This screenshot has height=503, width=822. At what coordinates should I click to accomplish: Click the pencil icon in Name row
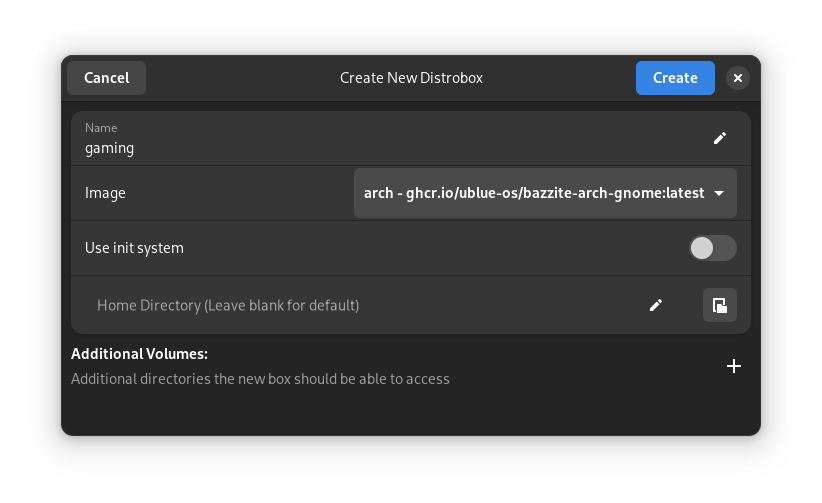[x=720, y=138]
